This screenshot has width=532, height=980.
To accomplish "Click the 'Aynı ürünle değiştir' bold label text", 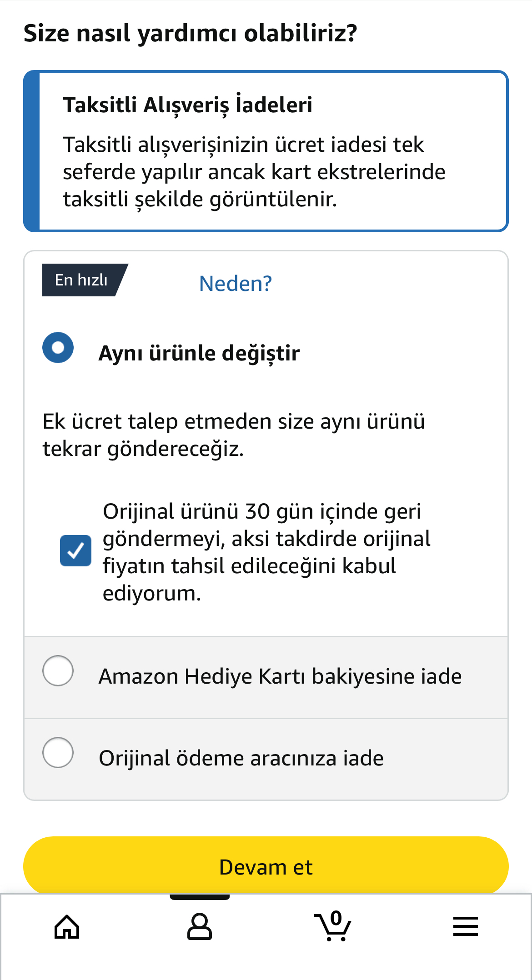I will point(199,353).
